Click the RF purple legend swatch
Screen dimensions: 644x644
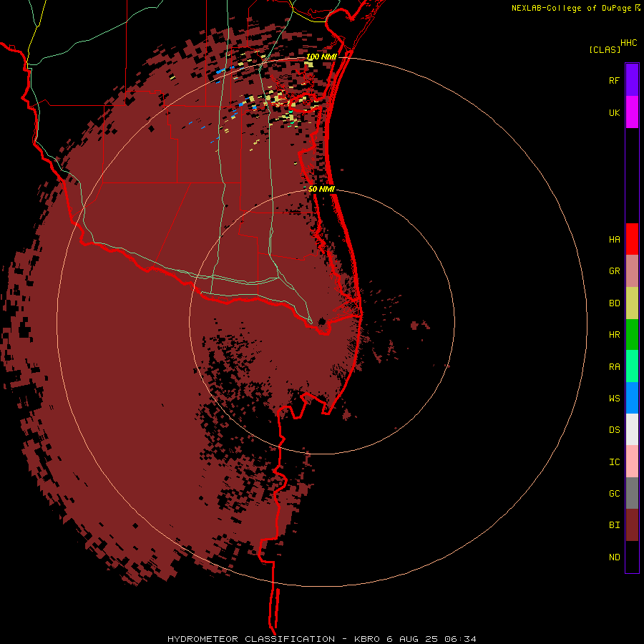tap(632, 80)
